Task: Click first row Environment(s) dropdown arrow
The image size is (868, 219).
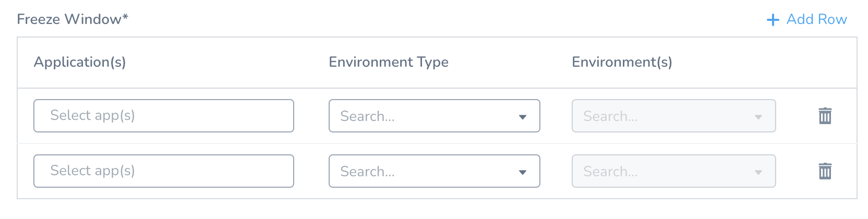Action: 758,117
